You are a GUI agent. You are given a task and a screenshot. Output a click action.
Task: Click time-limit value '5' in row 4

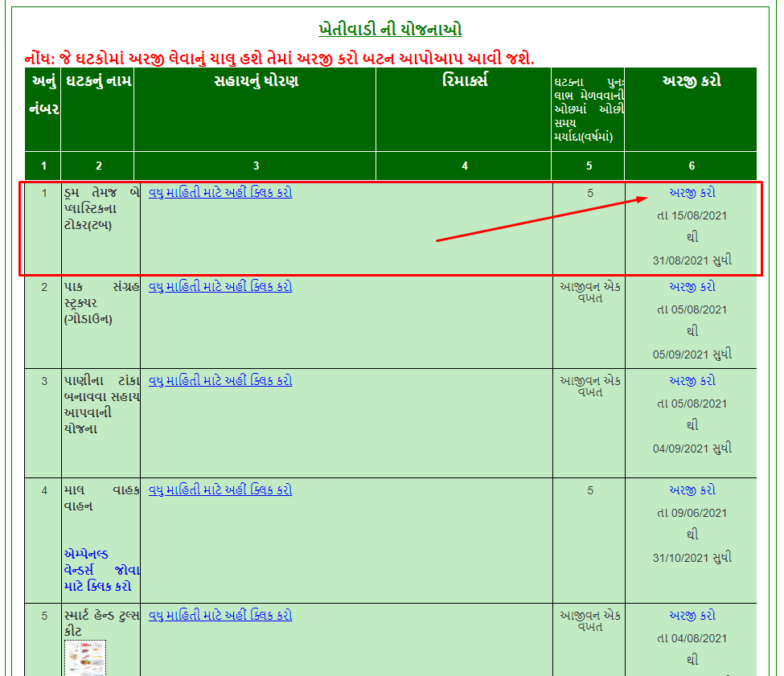pyautogui.click(x=590, y=490)
